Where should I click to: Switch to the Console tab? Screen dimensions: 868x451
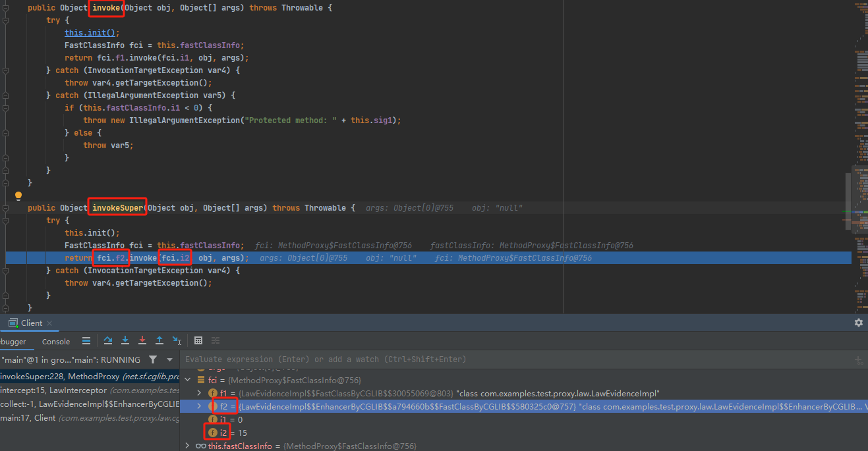click(56, 341)
